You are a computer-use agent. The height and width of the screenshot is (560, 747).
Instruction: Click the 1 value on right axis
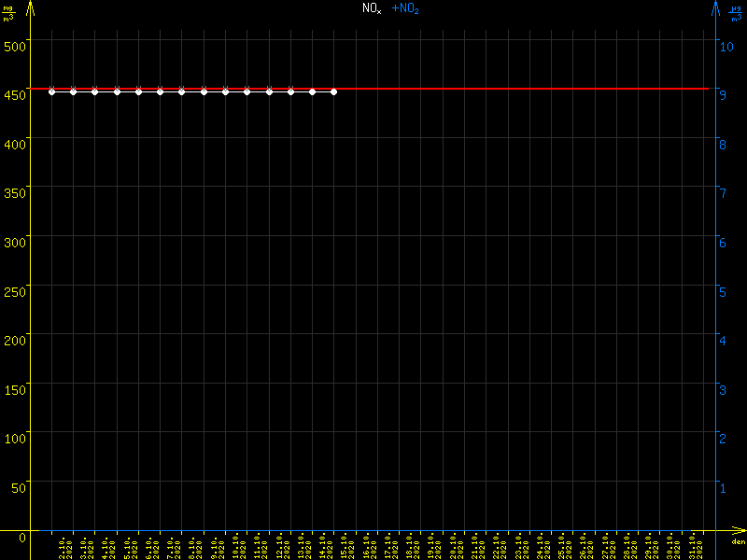click(x=721, y=487)
